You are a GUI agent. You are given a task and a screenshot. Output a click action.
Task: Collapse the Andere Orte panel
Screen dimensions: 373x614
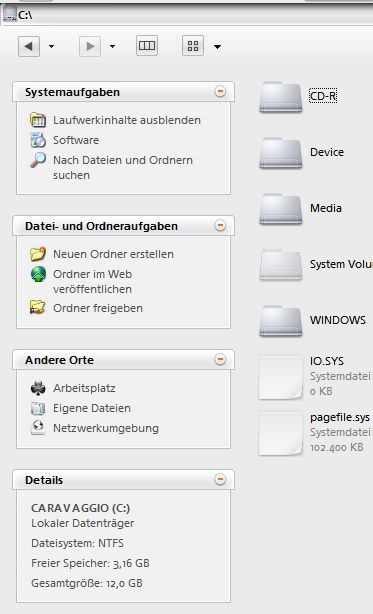pos(220,359)
